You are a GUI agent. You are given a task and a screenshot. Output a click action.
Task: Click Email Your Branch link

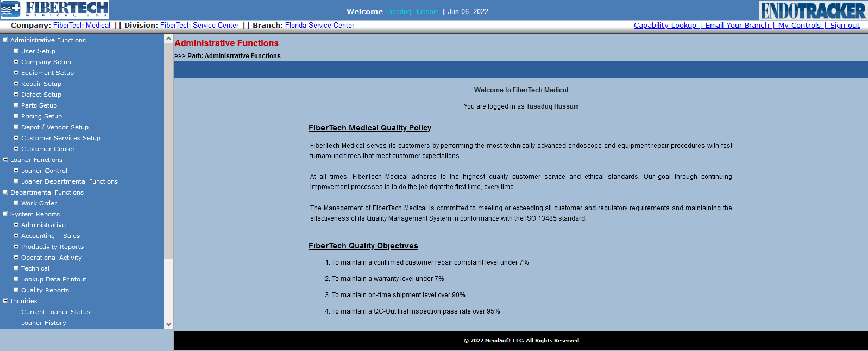(737, 26)
